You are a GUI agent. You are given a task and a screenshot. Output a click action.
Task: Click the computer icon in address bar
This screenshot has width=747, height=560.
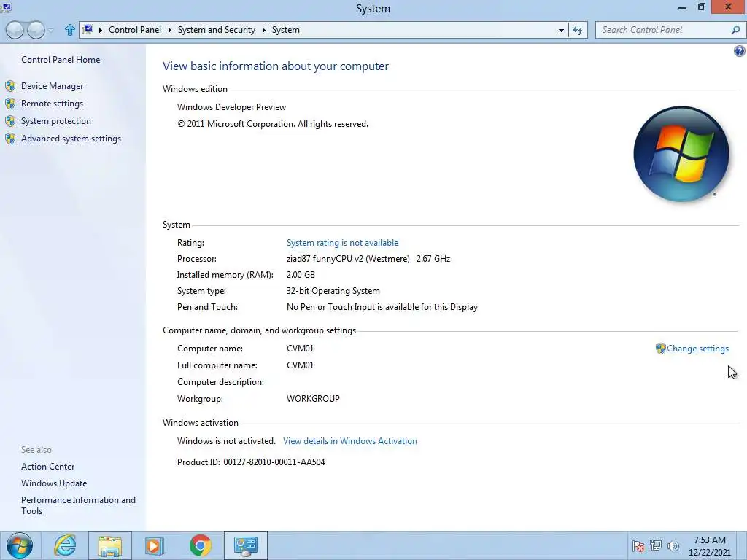click(88, 29)
